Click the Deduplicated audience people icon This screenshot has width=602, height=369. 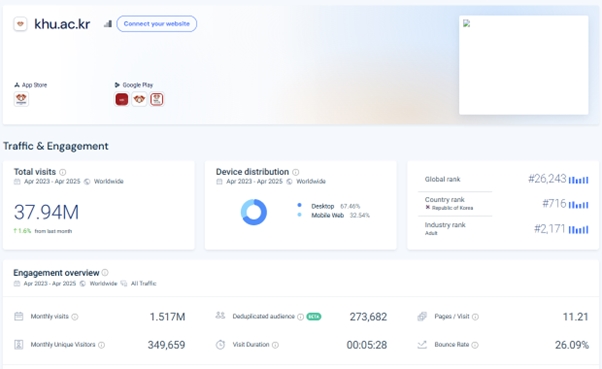[220, 316]
